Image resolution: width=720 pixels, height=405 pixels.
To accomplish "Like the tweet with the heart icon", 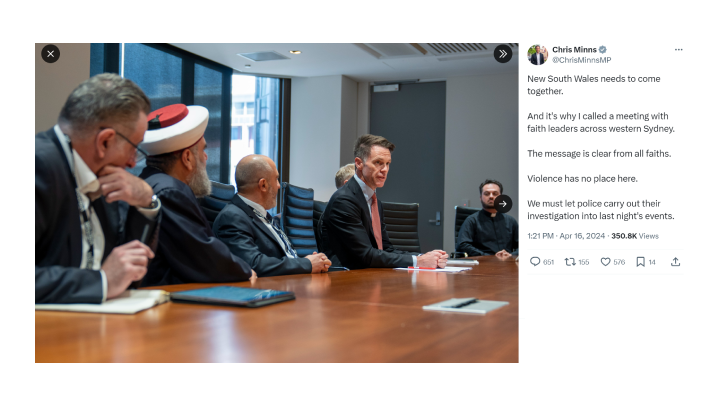I will pos(606,262).
